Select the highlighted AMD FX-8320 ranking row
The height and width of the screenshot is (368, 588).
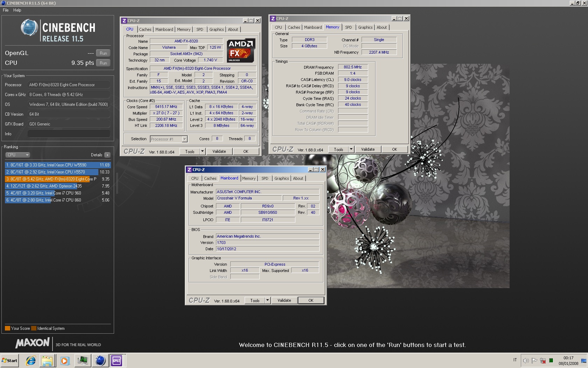pos(58,179)
